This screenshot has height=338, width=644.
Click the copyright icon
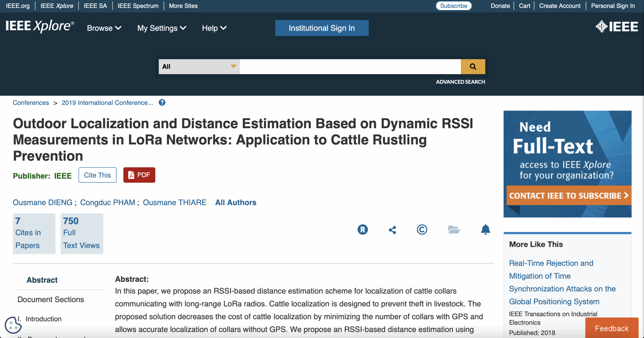tap(422, 229)
